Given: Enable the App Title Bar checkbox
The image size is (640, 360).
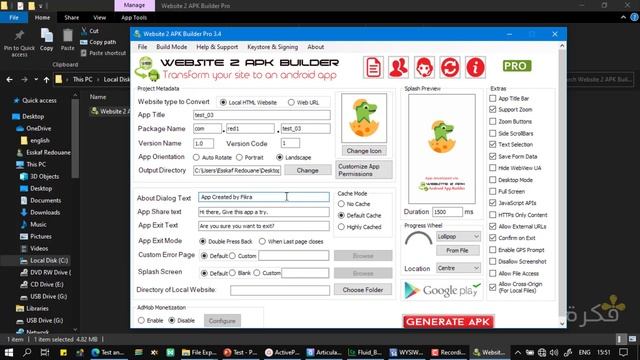Looking at the screenshot, I should [x=493, y=98].
